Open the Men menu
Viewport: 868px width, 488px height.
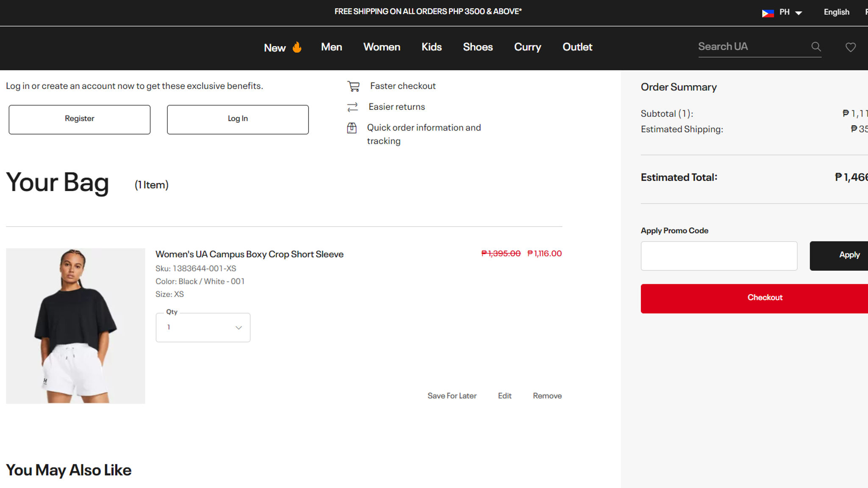click(331, 47)
